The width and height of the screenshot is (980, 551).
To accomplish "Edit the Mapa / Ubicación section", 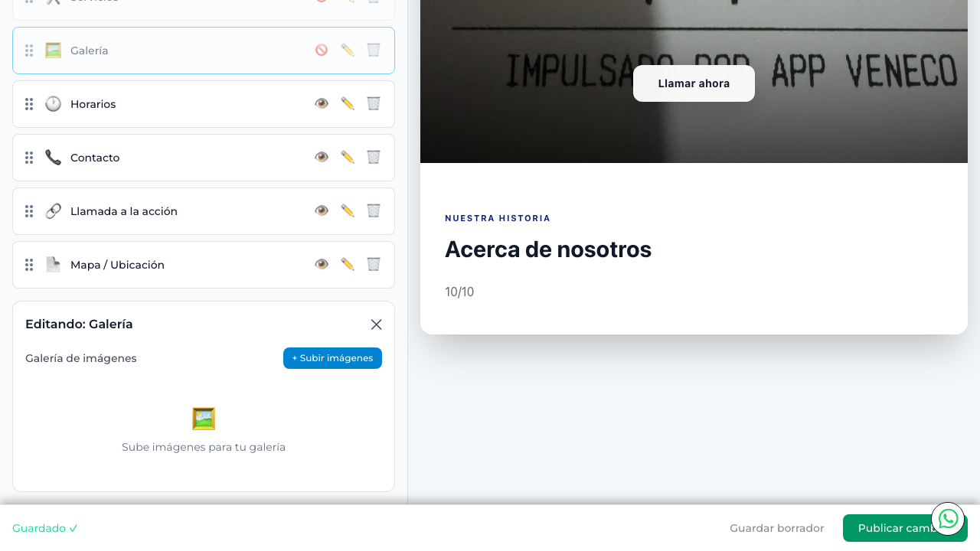I will [x=348, y=264].
